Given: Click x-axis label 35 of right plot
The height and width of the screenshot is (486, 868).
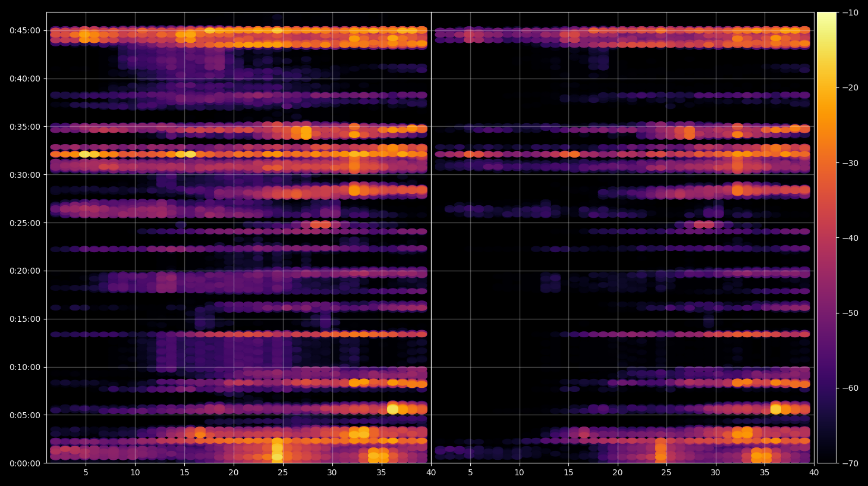Looking at the screenshot, I should click(x=765, y=473).
